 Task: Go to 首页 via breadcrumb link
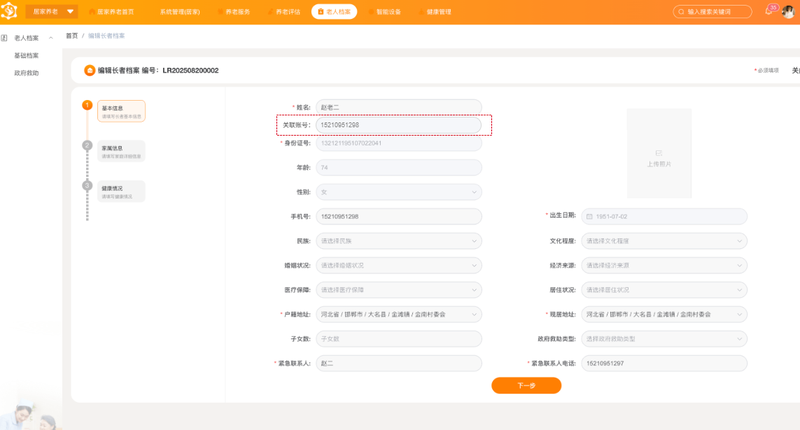coord(72,36)
